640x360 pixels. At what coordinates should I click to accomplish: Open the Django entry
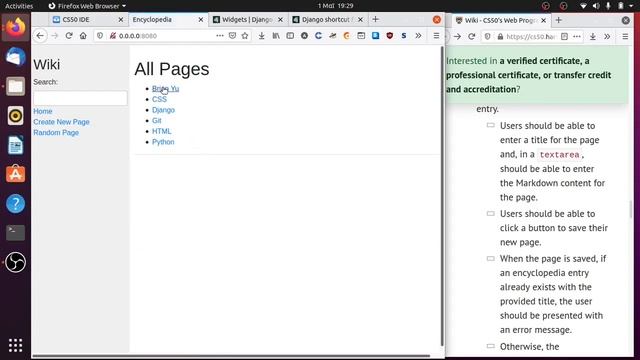163,110
